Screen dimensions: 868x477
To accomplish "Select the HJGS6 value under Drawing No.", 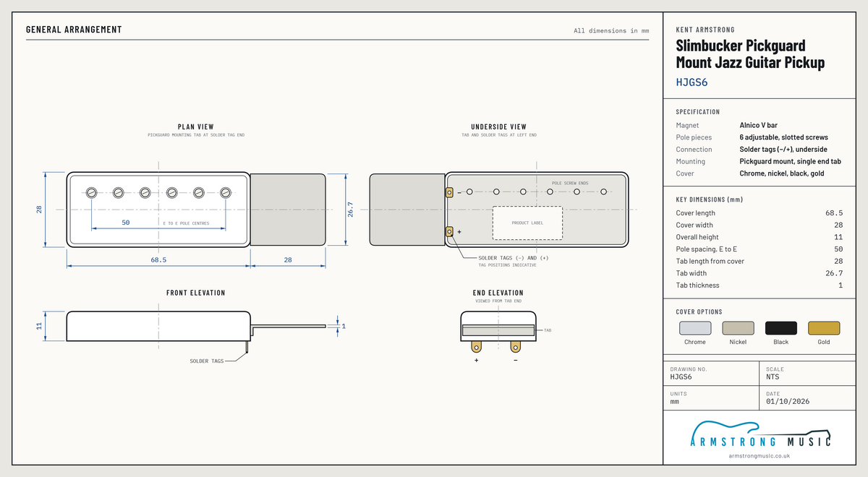I will (x=681, y=377).
